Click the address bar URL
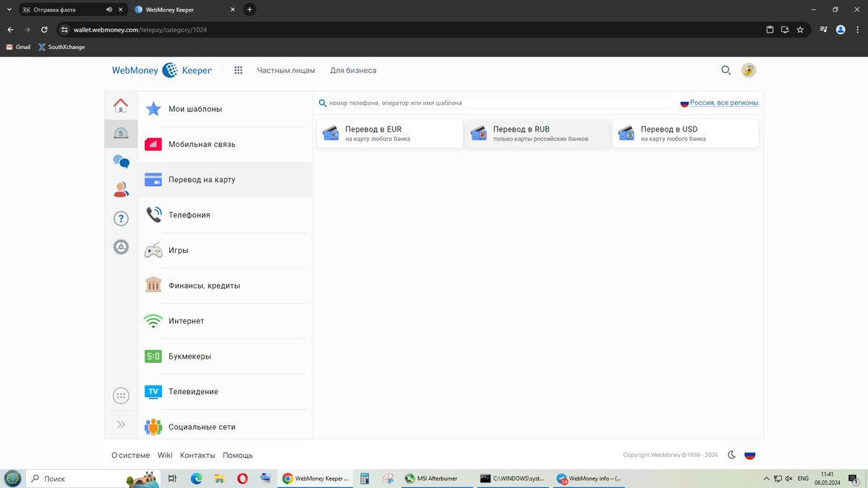 [x=140, y=30]
